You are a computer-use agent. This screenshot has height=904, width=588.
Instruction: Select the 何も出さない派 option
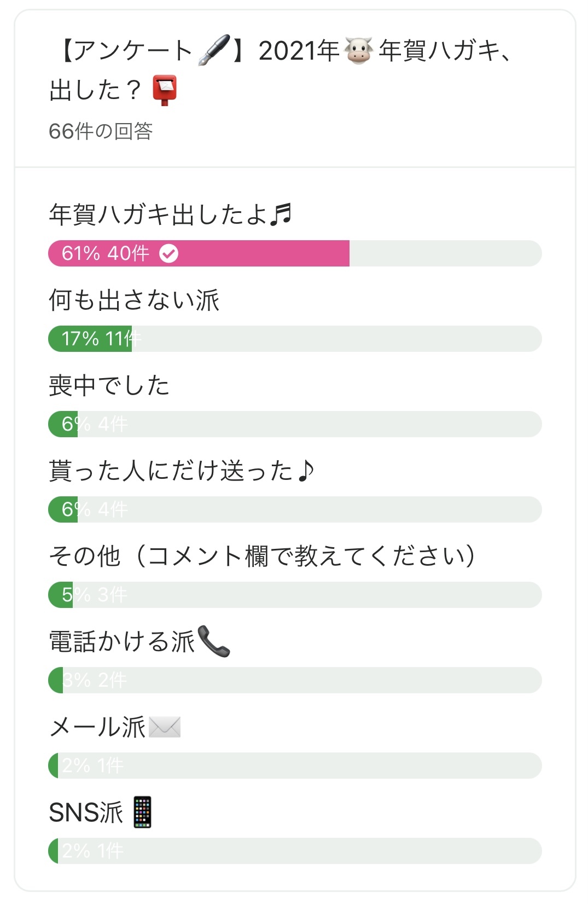(134, 300)
